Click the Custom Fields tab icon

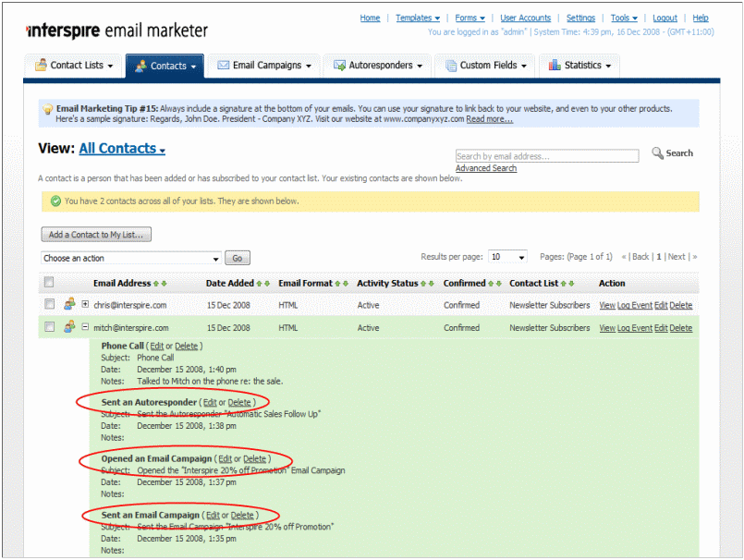point(451,66)
